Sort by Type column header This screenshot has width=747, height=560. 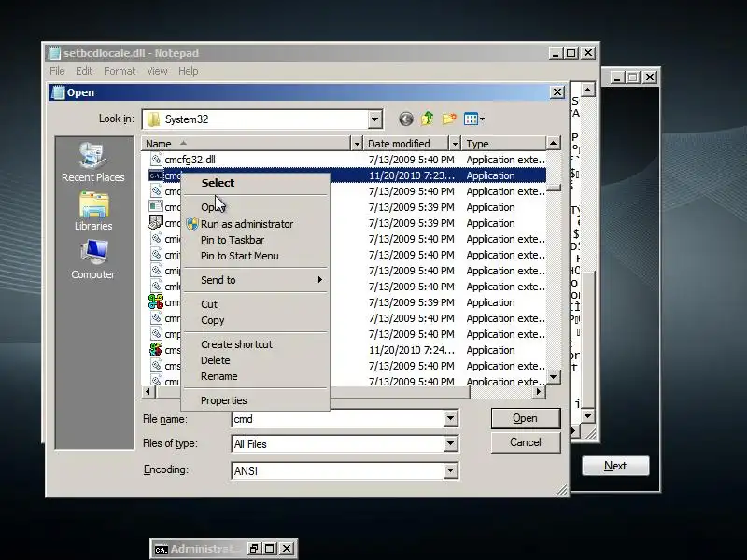(503, 144)
